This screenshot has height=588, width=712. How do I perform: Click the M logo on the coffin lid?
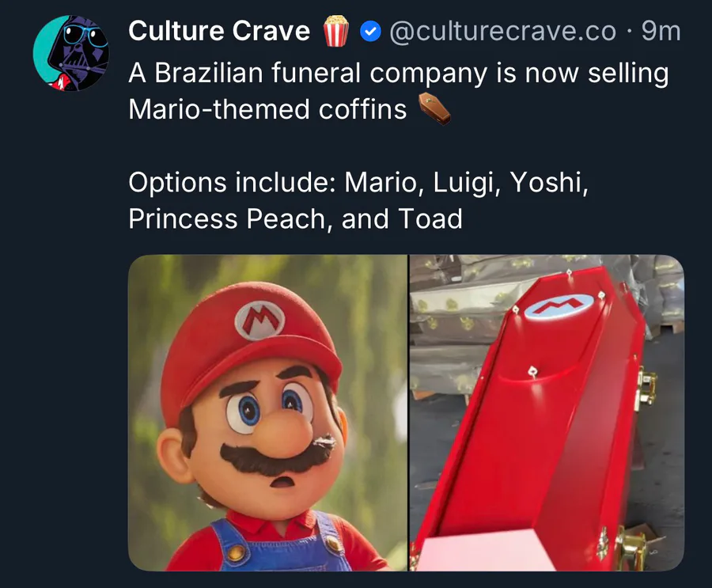click(559, 305)
